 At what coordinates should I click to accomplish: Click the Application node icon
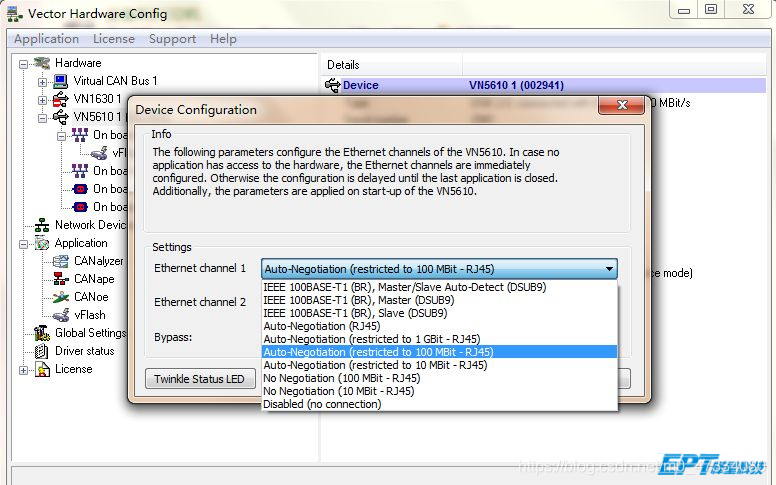click(42, 243)
